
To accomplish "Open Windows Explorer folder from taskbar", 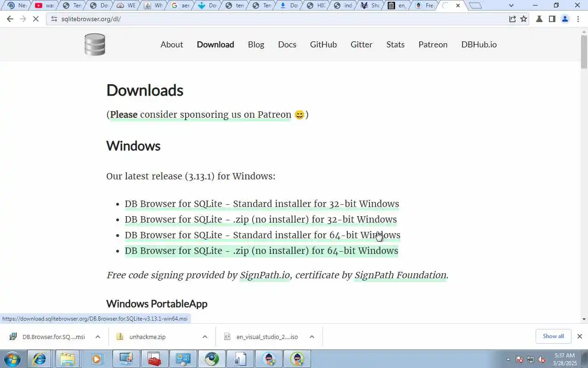I will point(67,359).
